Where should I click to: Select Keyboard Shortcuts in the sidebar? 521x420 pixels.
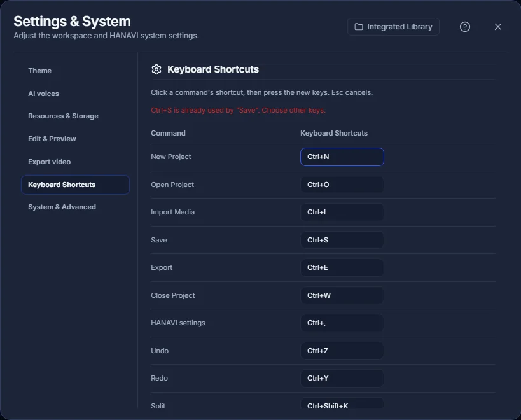coord(75,185)
